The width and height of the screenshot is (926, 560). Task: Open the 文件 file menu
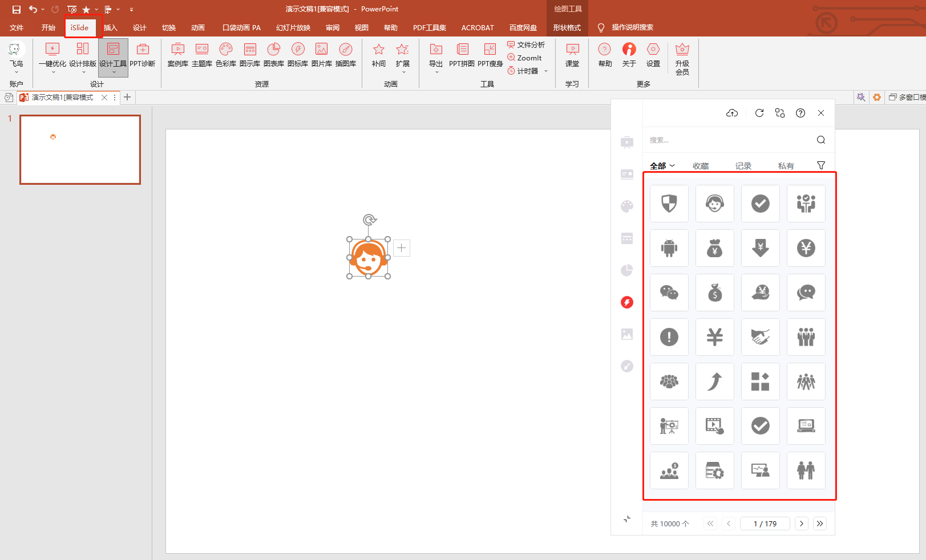coord(17,27)
